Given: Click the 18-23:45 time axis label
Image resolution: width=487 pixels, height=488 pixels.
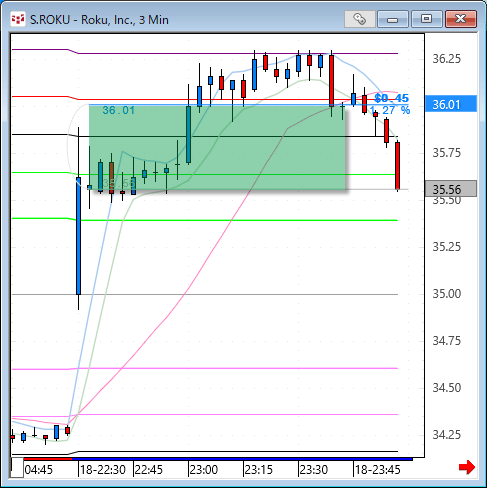Looking at the screenshot, I should coord(378,470).
